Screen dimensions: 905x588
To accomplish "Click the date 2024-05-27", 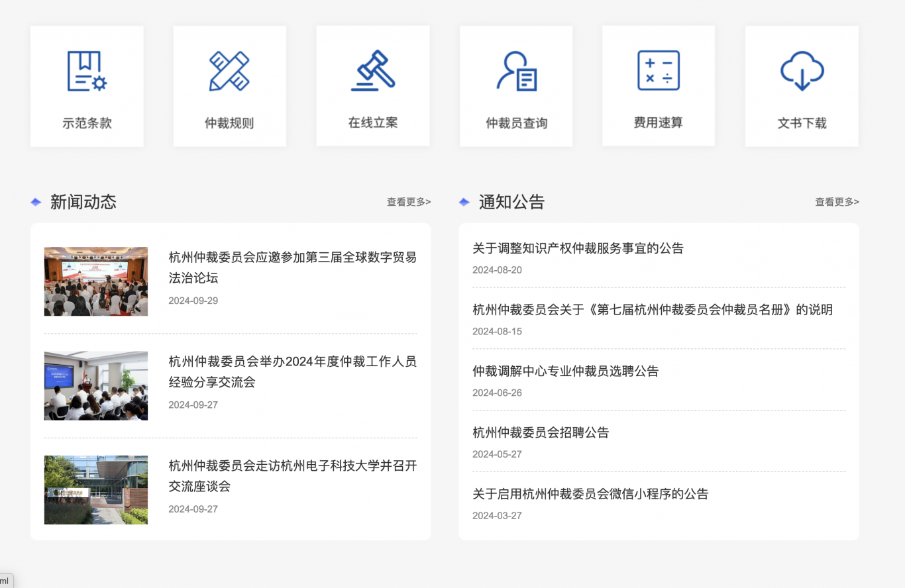I will click(497, 454).
